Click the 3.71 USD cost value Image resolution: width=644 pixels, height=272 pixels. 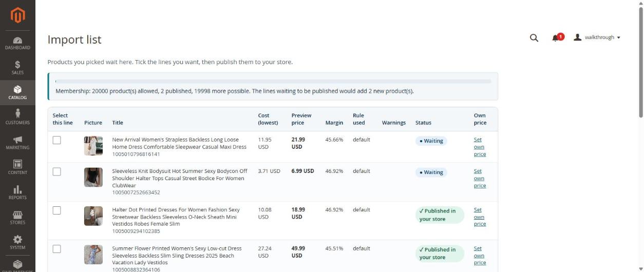click(x=269, y=171)
